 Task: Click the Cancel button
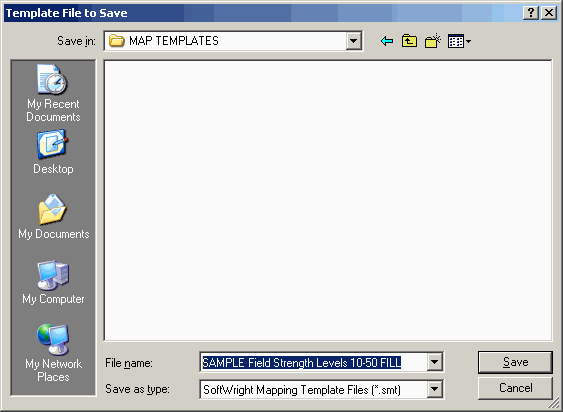(x=515, y=388)
